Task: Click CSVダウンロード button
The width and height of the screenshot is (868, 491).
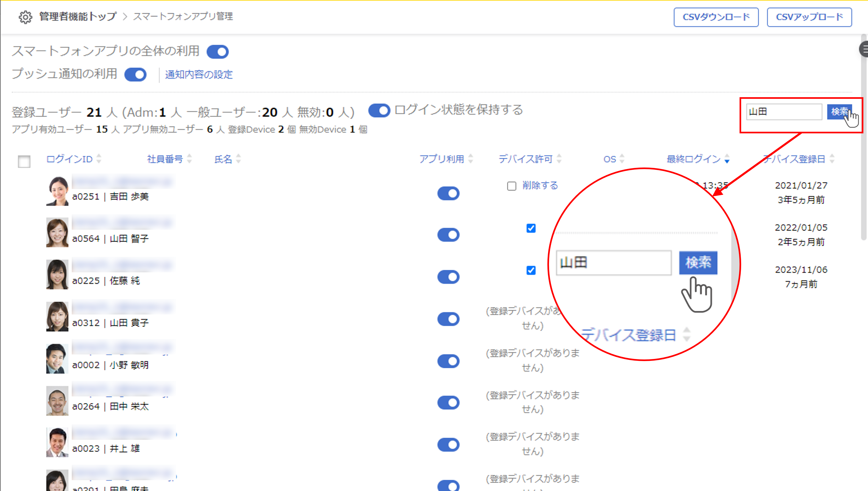Action: pos(716,17)
